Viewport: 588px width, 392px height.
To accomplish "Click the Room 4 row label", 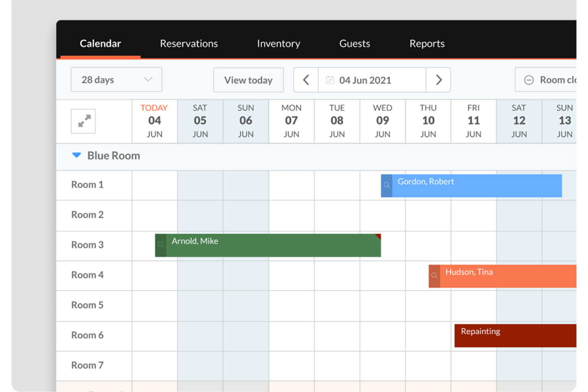I will 87,275.
